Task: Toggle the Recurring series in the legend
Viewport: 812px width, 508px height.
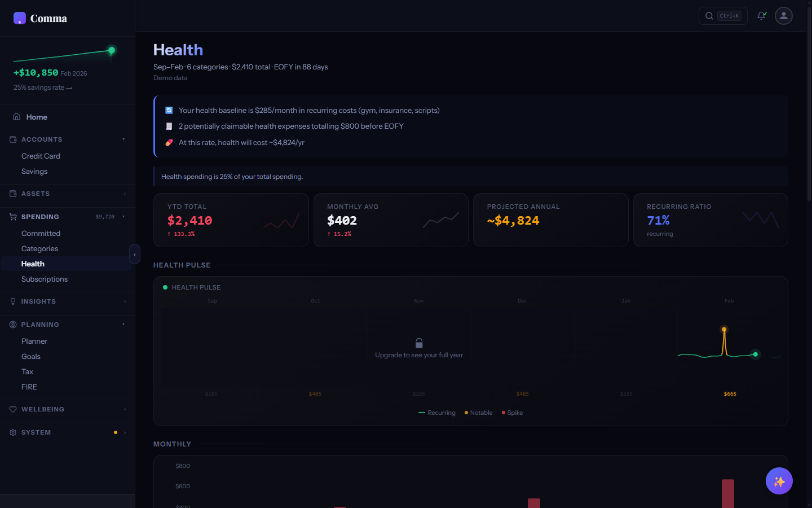Action: 437,413
